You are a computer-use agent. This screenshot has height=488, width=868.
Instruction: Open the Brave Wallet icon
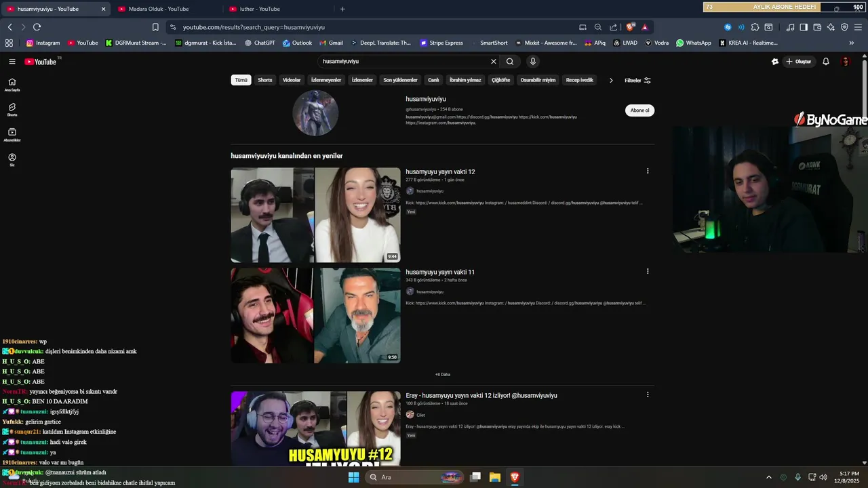point(817,27)
